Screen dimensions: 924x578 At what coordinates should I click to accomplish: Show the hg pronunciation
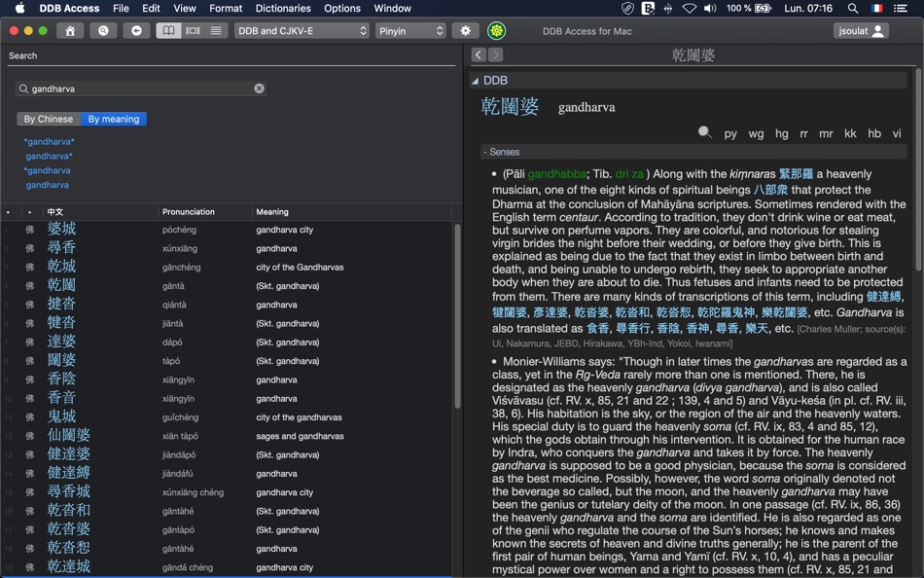point(781,134)
